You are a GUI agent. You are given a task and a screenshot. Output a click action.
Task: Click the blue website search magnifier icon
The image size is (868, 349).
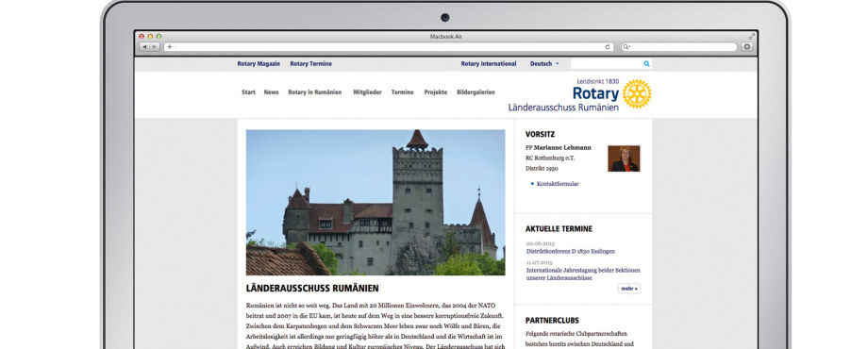coord(646,63)
